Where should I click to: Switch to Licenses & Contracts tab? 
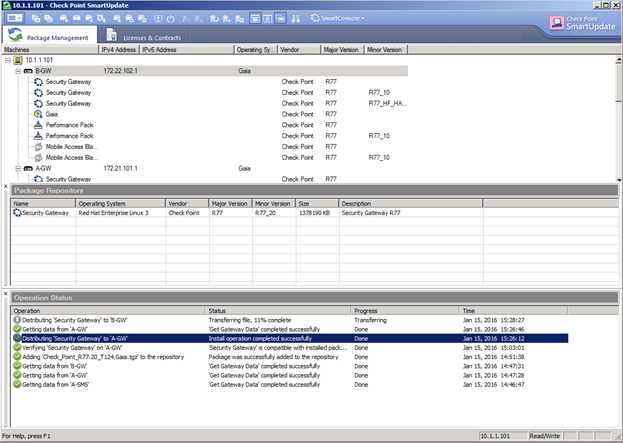(x=144, y=35)
